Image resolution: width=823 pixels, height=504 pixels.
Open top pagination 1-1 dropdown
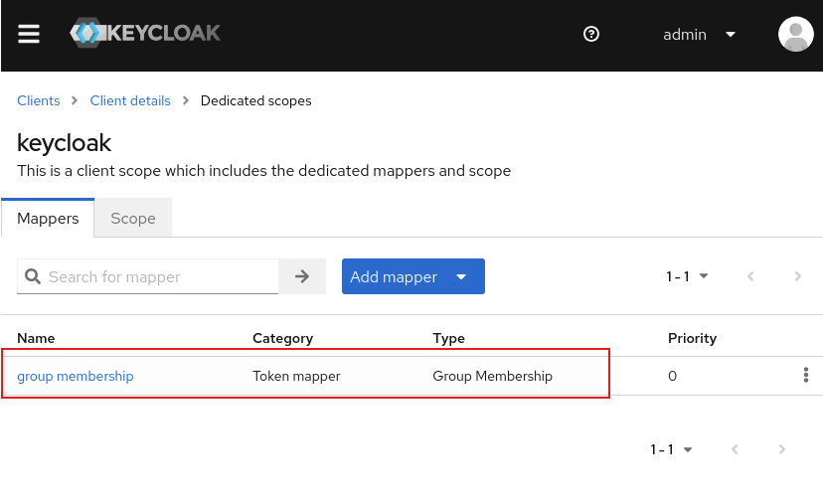click(x=687, y=276)
